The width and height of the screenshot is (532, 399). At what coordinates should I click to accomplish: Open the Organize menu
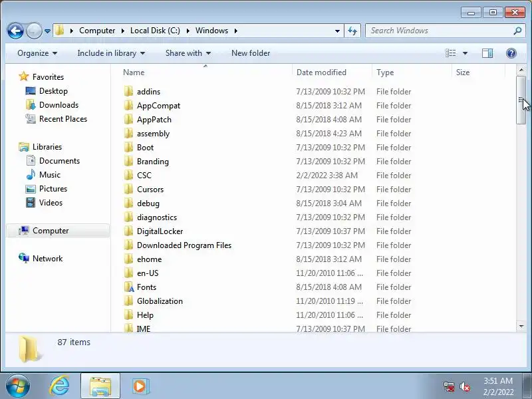point(37,53)
